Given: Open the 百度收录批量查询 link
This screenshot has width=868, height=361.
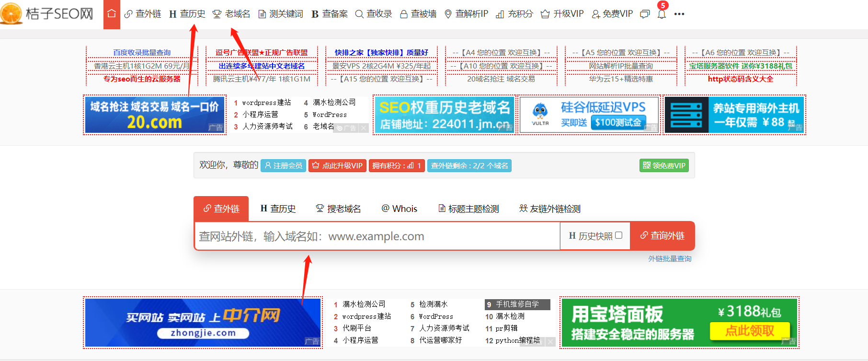Looking at the screenshot, I should 142,52.
